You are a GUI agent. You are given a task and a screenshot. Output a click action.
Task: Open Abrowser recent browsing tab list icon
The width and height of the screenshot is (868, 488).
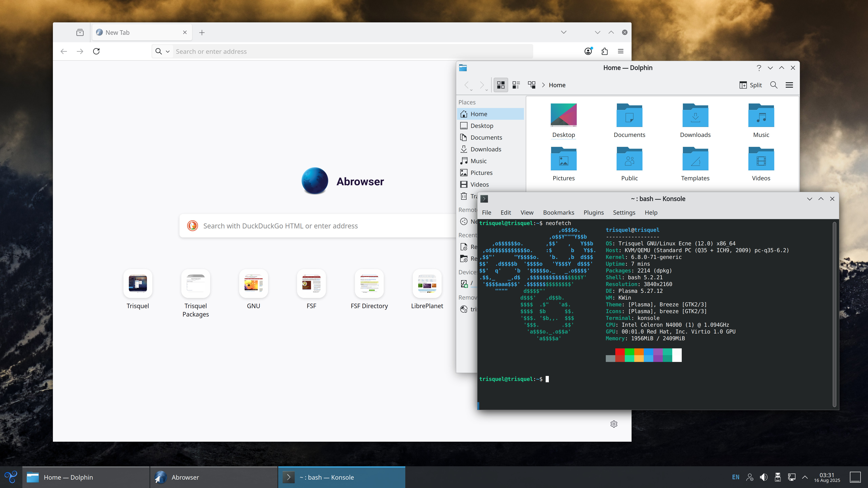click(x=80, y=32)
